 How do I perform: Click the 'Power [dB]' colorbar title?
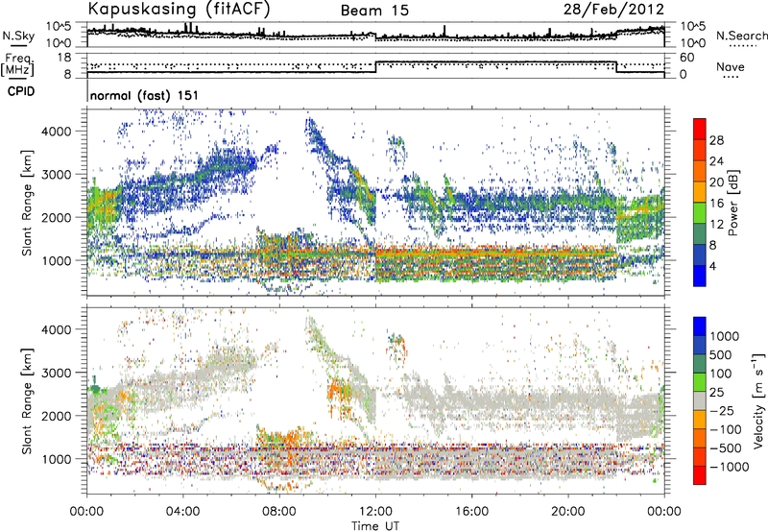click(733, 203)
